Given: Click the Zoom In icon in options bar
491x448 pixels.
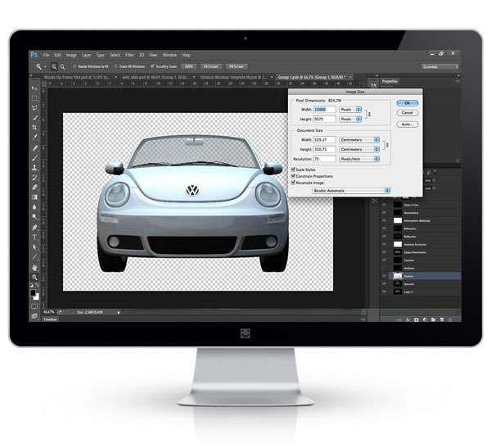Looking at the screenshot, I should pos(54,66).
